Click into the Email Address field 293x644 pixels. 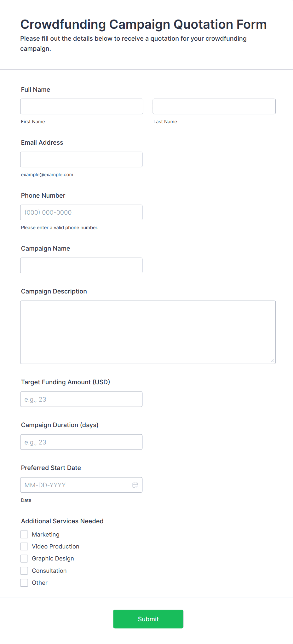[81, 160]
